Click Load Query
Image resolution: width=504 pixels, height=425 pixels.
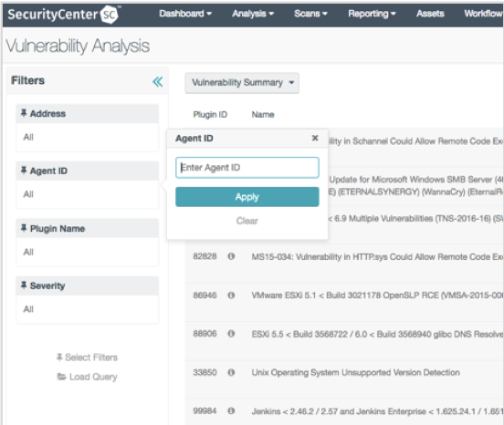click(x=87, y=377)
